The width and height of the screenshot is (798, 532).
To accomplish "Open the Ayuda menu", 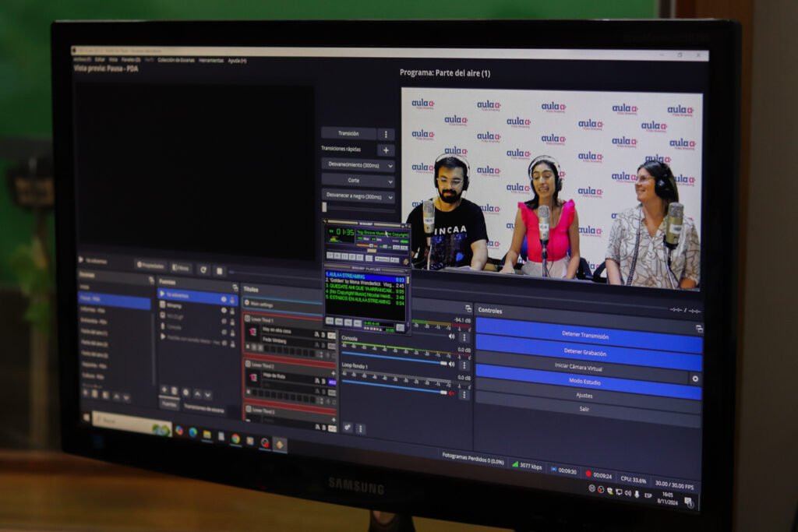I will click(237, 61).
